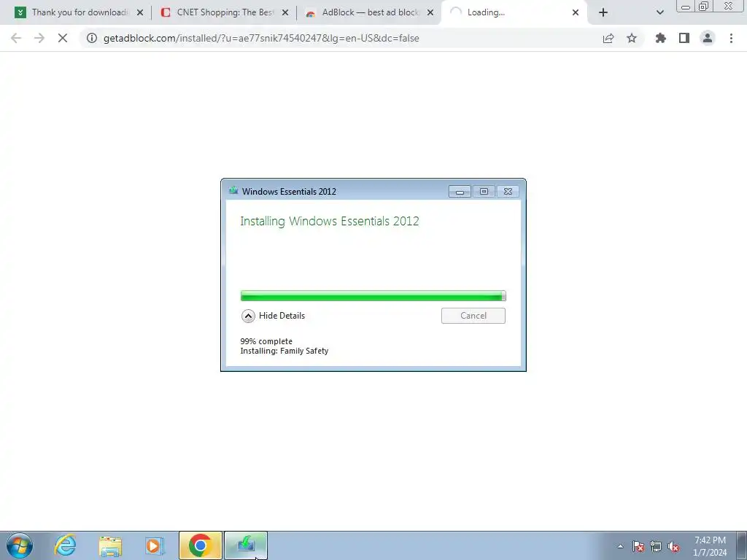Open a new tab with plus button
The width and height of the screenshot is (747, 560).
[603, 12]
